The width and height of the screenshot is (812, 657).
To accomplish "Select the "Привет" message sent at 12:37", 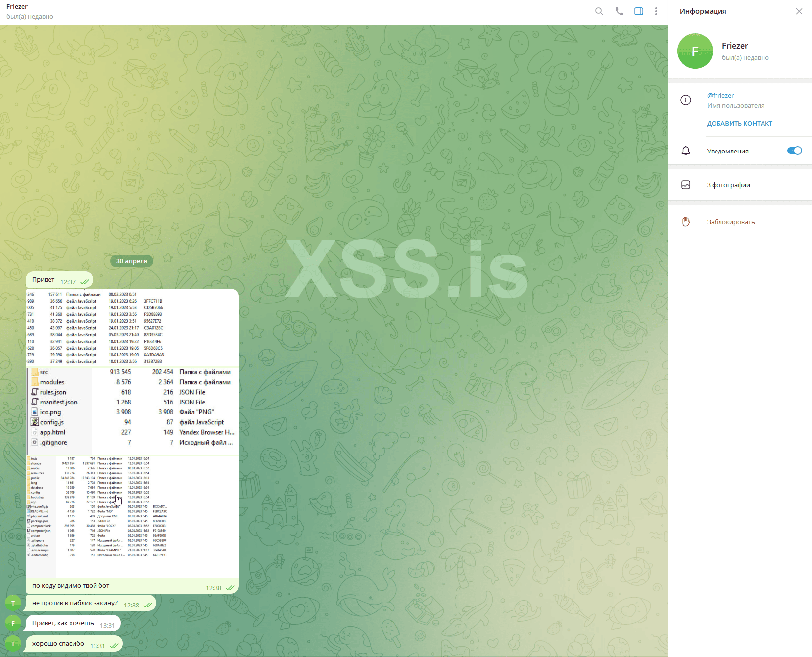I will pyautogui.click(x=59, y=280).
